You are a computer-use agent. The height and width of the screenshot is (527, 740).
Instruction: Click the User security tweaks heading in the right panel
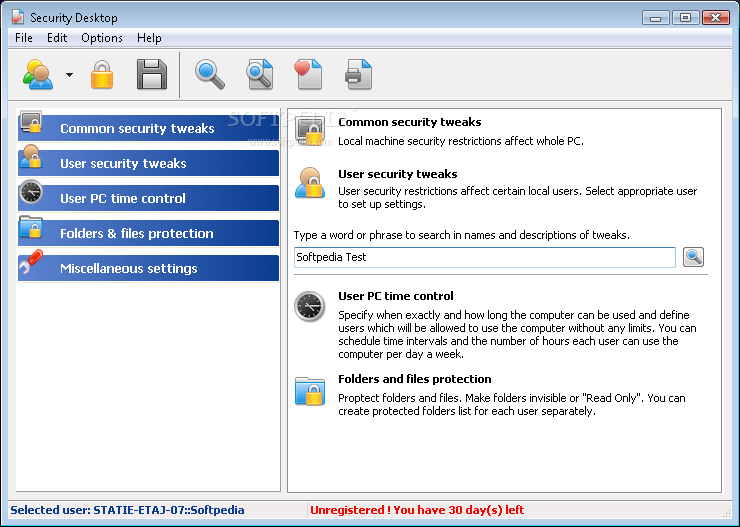click(x=398, y=174)
